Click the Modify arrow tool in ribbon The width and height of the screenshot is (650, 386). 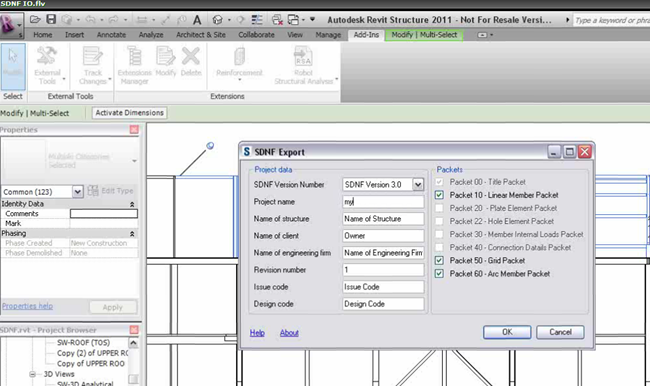pos(13,66)
